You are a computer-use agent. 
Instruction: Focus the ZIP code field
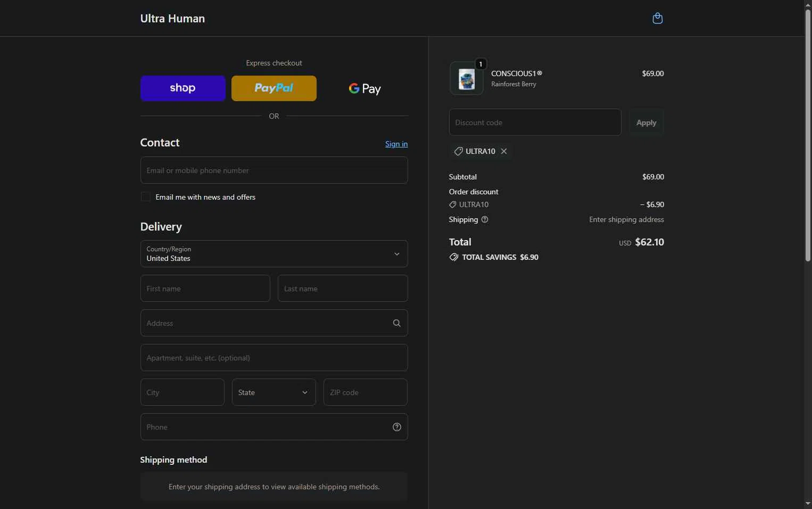pyautogui.click(x=366, y=392)
